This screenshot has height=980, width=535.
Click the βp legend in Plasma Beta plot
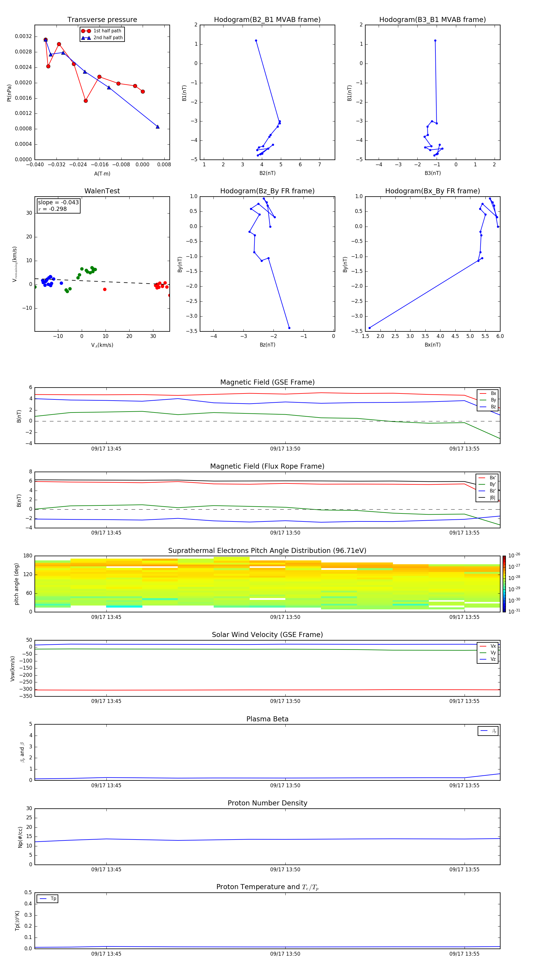[493, 731]
